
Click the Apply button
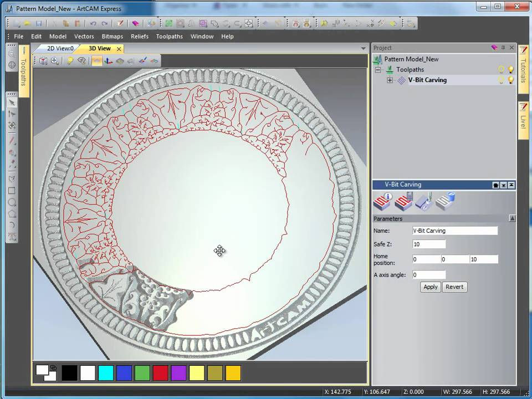point(431,287)
